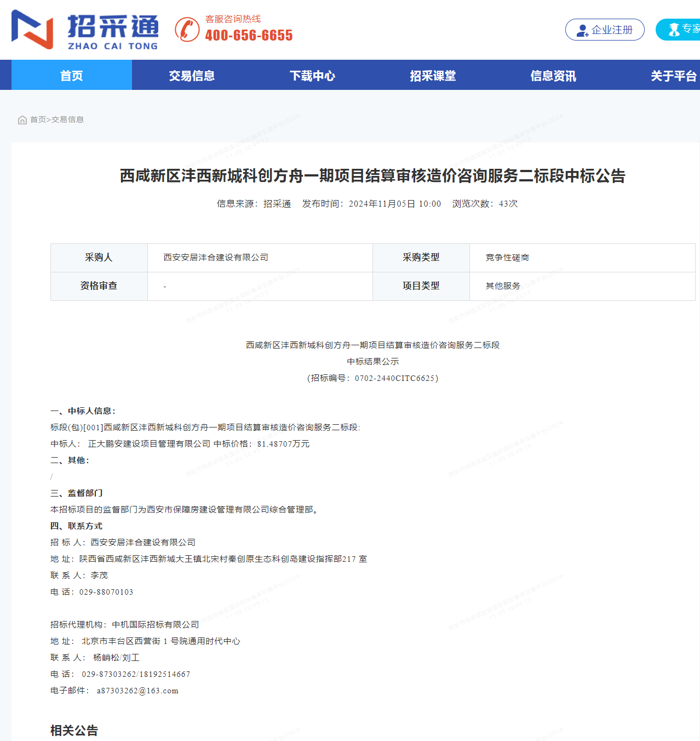700x741 pixels.
Task: Click 首页 breadcrumb link
Action: [x=38, y=119]
